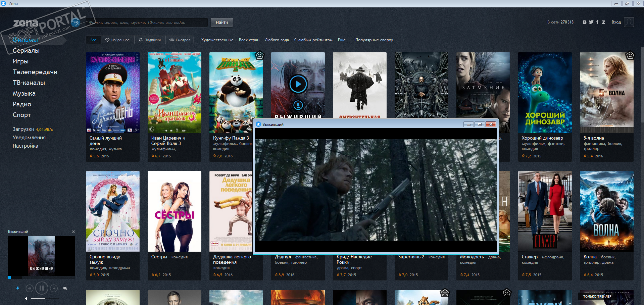Screen dimensions: 644x305
Task: Download the track from mini player
Action: [x=18, y=288]
